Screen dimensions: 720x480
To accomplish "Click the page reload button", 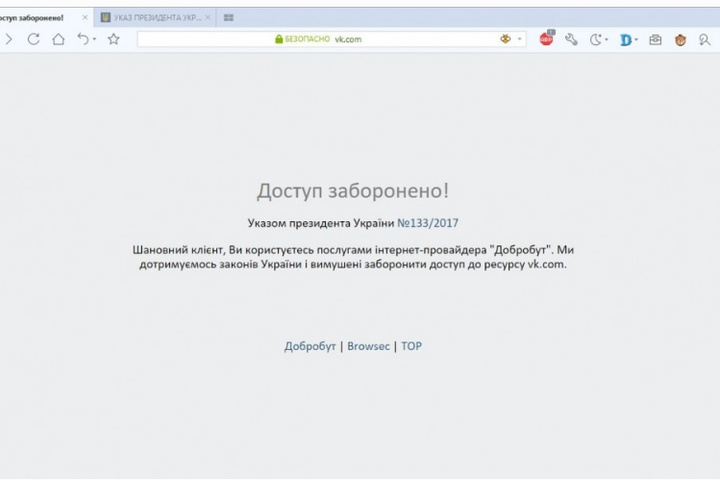I will click(x=34, y=39).
